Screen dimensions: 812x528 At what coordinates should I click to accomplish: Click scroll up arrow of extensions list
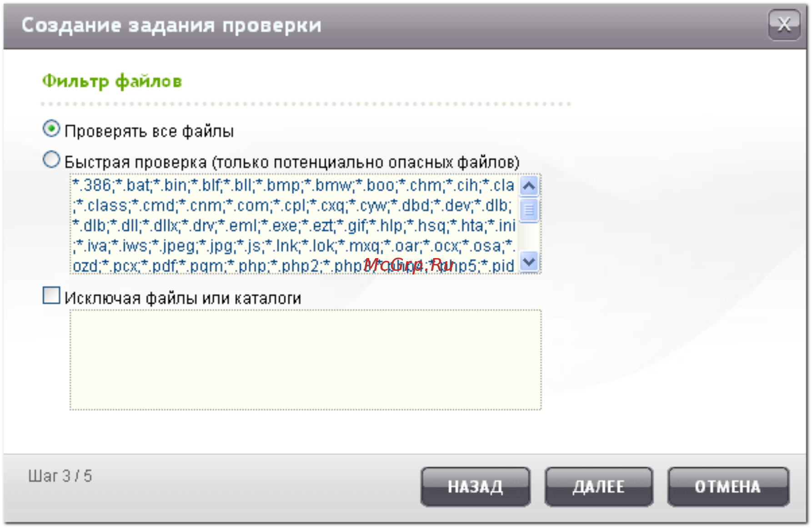[x=529, y=186]
